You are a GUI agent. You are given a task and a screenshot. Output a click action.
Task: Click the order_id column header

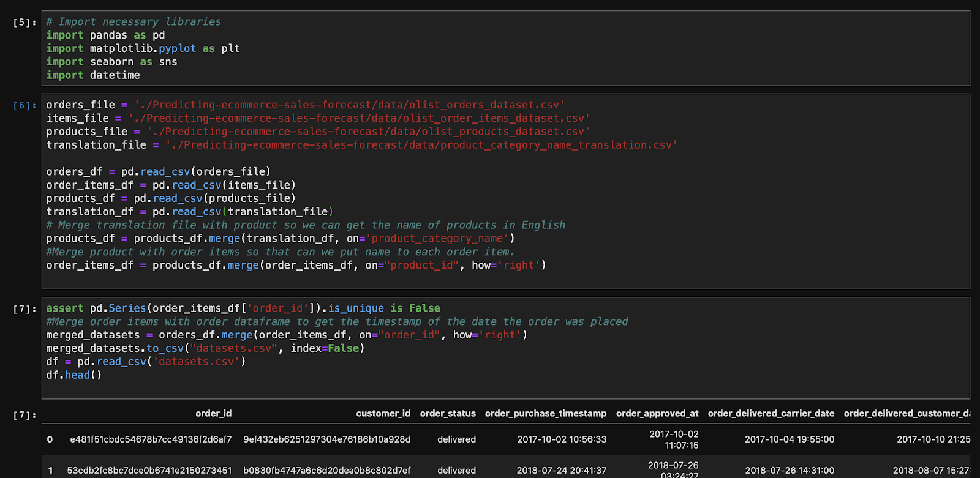coord(214,413)
